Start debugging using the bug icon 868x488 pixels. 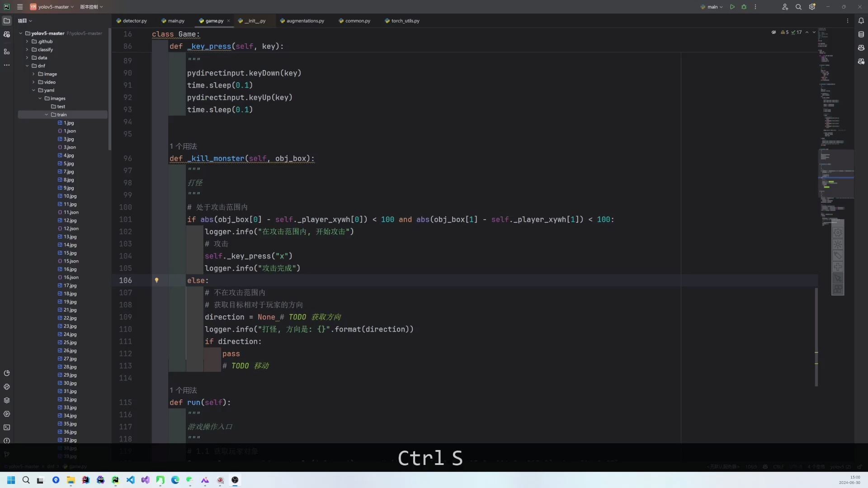click(744, 7)
